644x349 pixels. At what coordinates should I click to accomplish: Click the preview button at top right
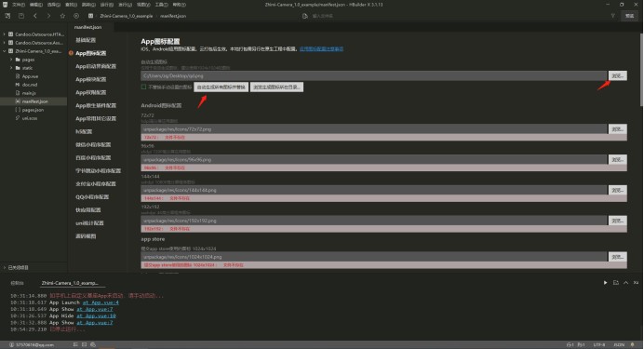pyautogui.click(x=630, y=16)
